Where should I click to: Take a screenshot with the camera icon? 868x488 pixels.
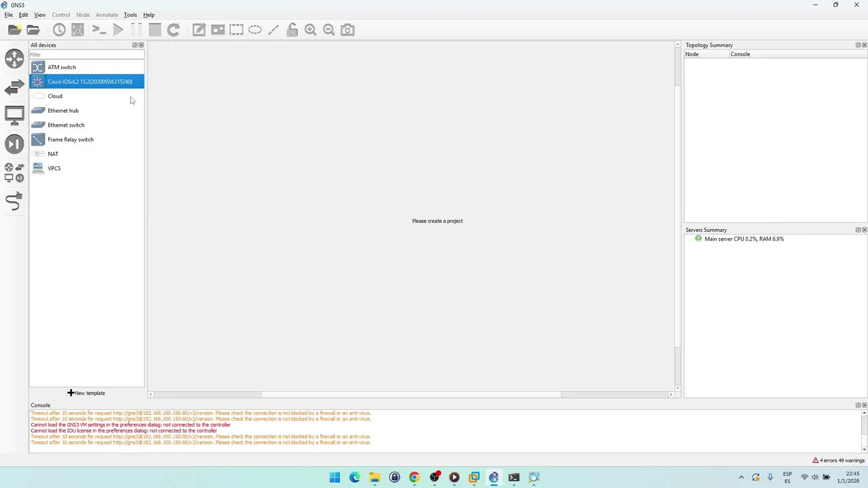pyautogui.click(x=348, y=30)
